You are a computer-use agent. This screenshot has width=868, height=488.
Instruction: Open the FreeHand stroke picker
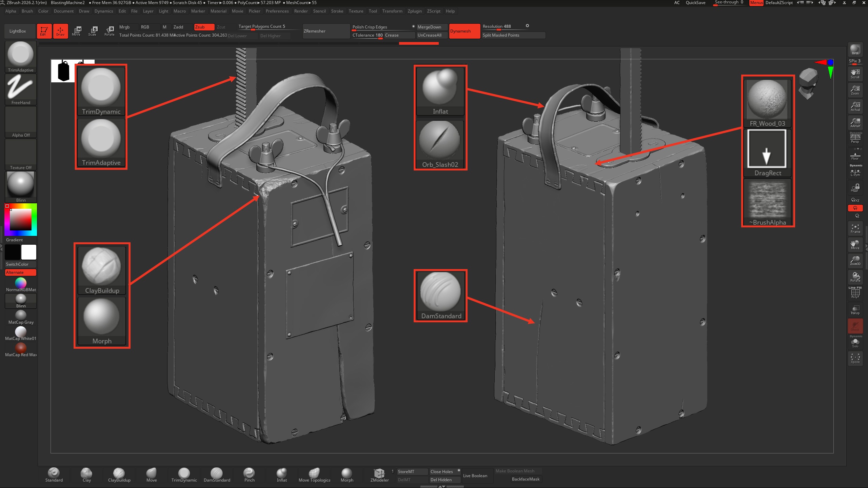pyautogui.click(x=21, y=89)
